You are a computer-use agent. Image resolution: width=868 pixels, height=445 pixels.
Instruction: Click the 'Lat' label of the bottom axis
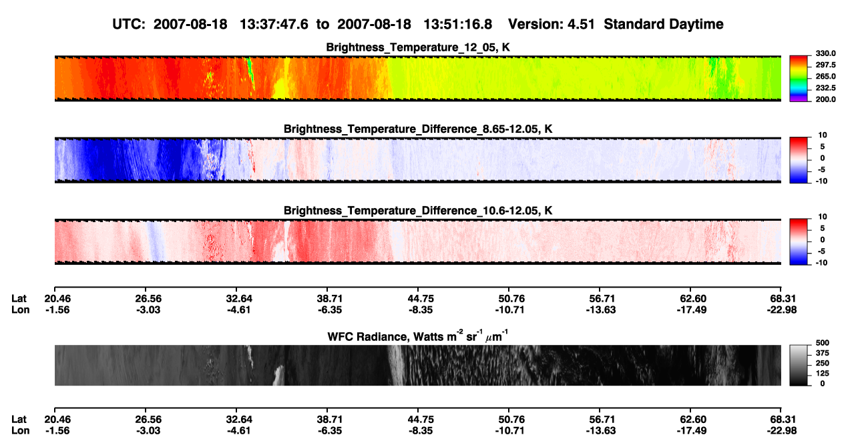pyautogui.click(x=19, y=419)
